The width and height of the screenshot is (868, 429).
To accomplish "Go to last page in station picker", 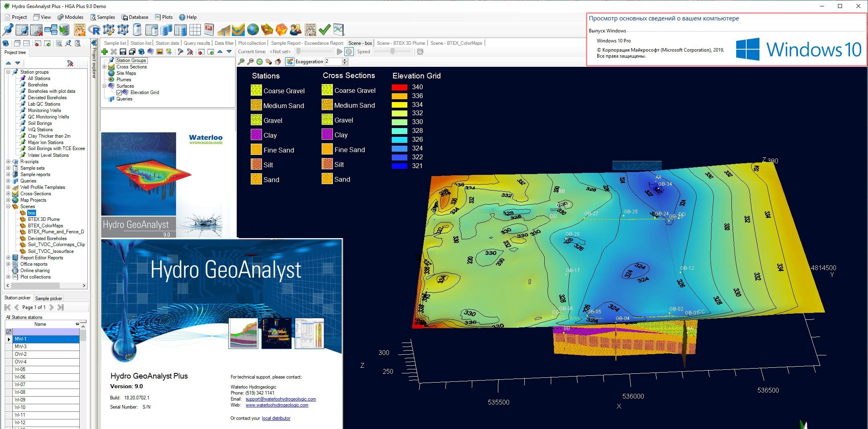I will (60, 307).
